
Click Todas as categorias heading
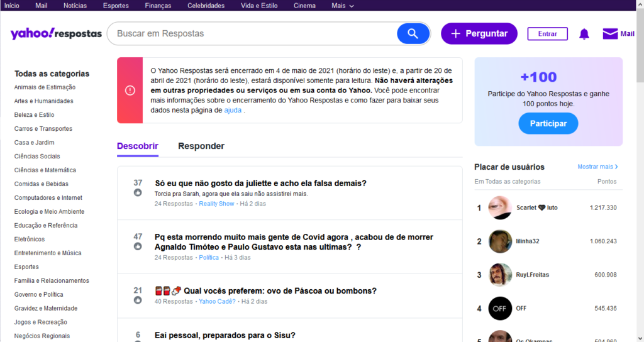(x=52, y=74)
